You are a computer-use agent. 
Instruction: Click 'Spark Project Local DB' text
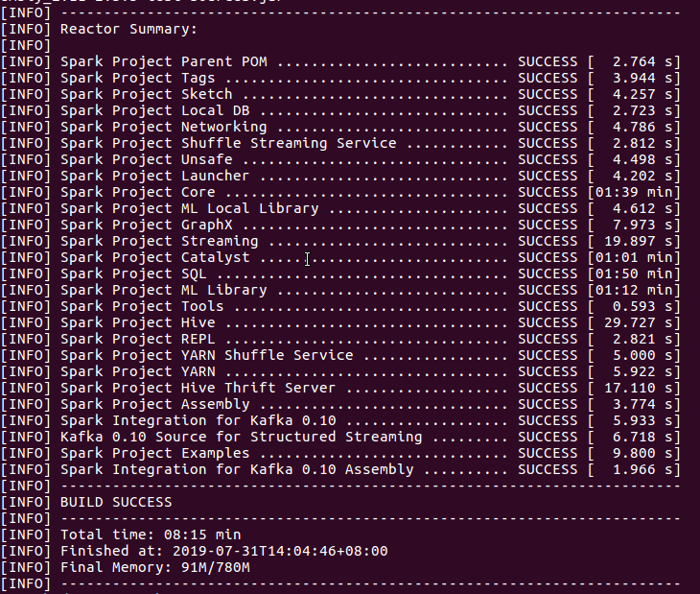pyautogui.click(x=155, y=110)
